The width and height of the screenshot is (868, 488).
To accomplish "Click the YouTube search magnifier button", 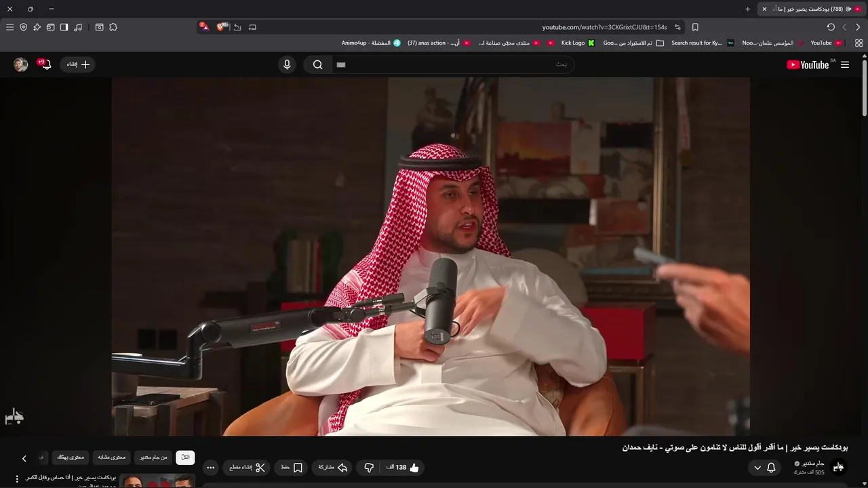I will 317,64.
